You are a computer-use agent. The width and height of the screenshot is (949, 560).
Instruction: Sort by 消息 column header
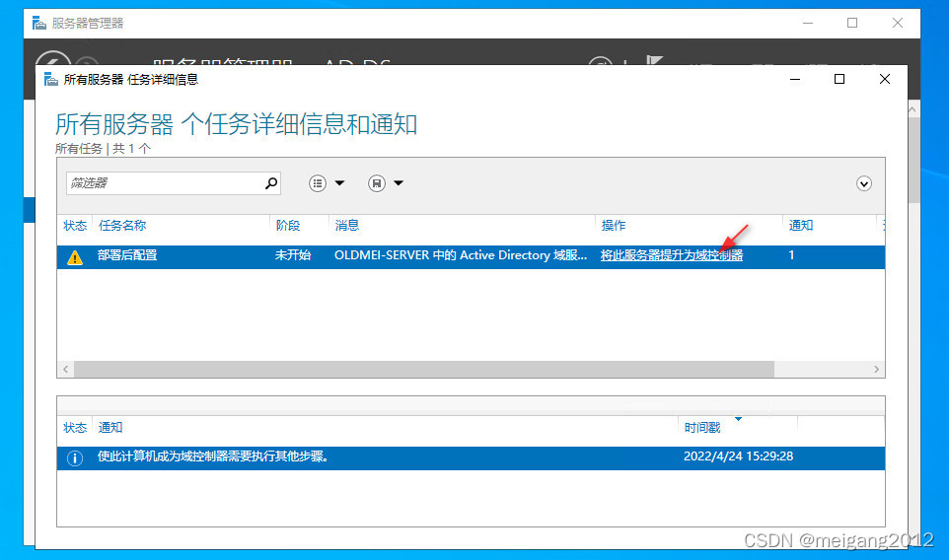tap(347, 226)
